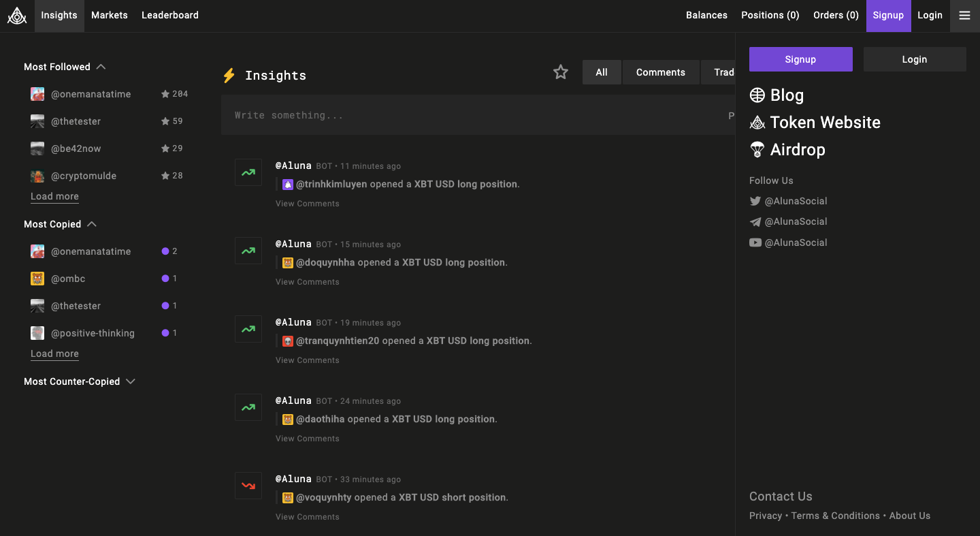Click the purple Signup button in top bar
This screenshot has width=980, height=536.
(x=889, y=16)
